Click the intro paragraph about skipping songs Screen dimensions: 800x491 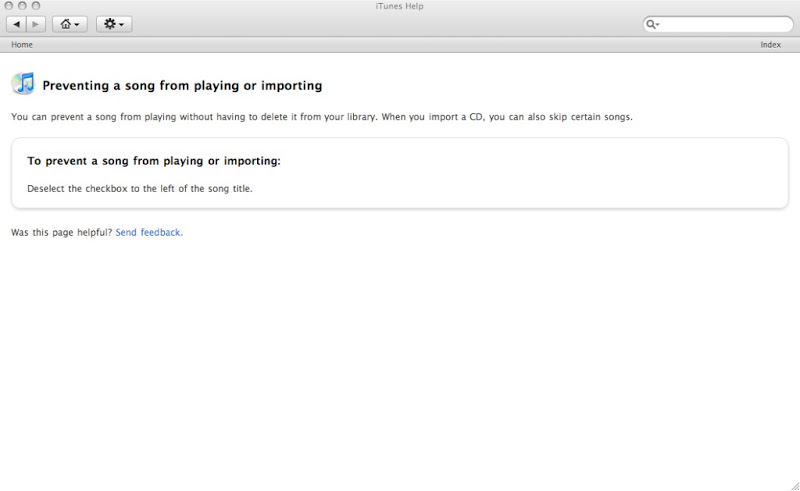321,117
